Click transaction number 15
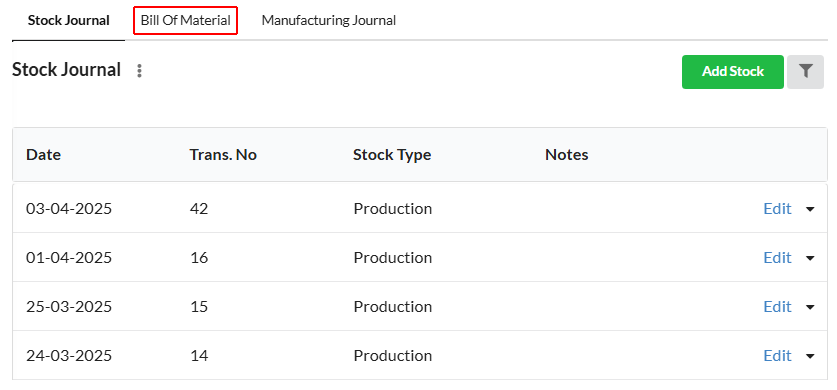This screenshot has height=390, width=837. (x=199, y=307)
